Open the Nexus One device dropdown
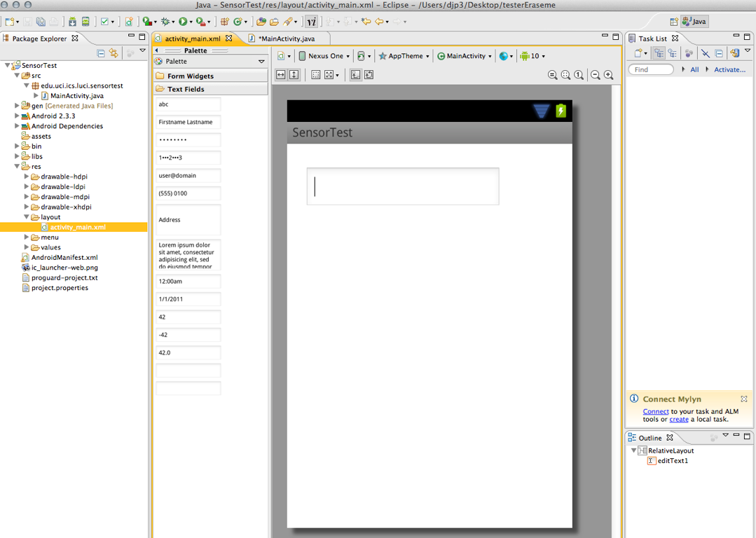Viewport: 756px width, 538px height. [x=324, y=56]
